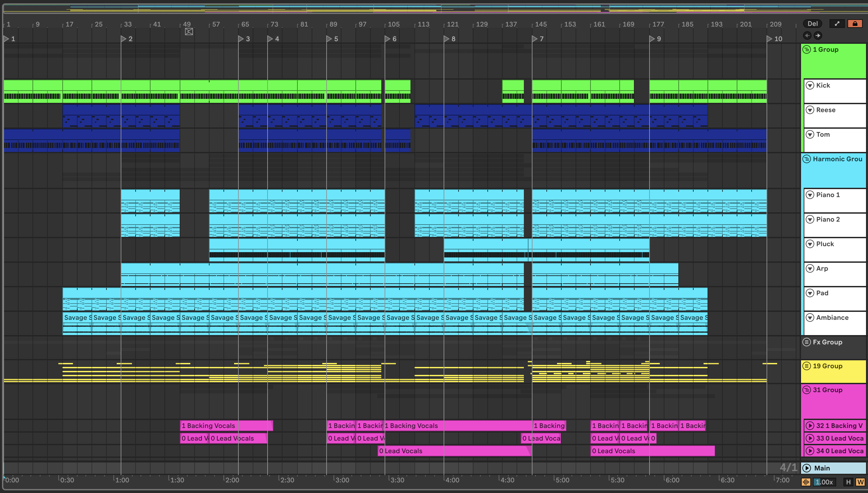Image resolution: width=868 pixels, height=493 pixels.
Task: Click the 1.00x zoom value slider
Action: [x=824, y=482]
